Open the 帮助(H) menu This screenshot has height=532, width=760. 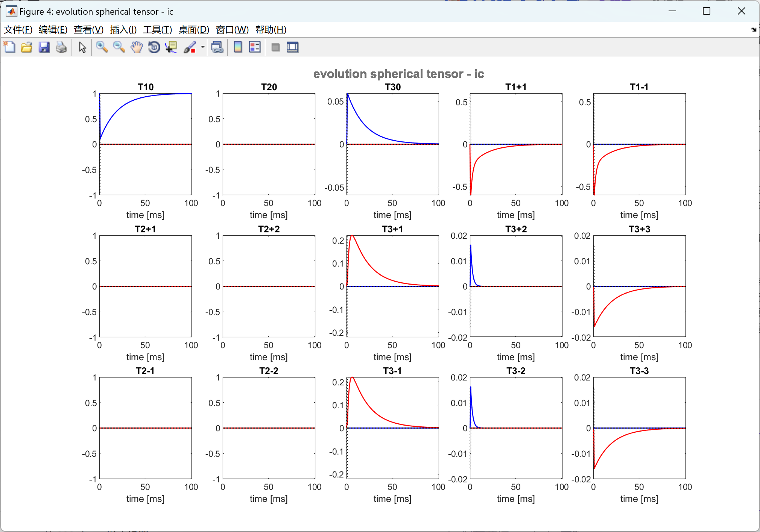pyautogui.click(x=271, y=30)
